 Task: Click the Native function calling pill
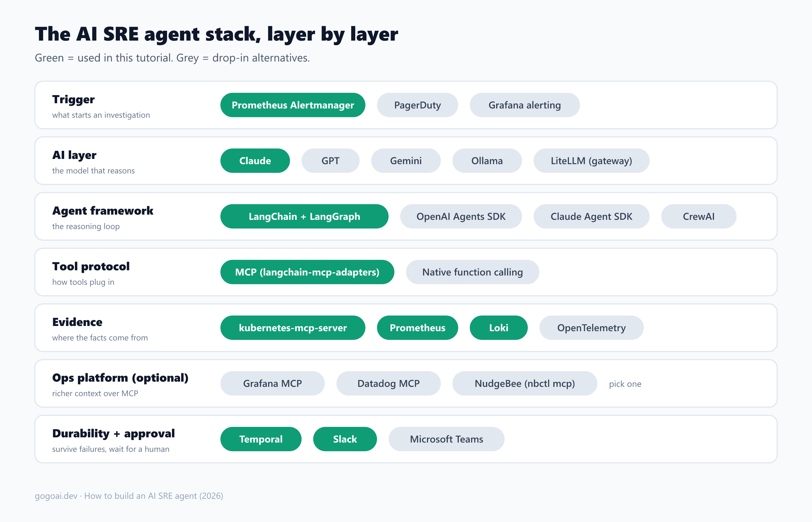[472, 272]
